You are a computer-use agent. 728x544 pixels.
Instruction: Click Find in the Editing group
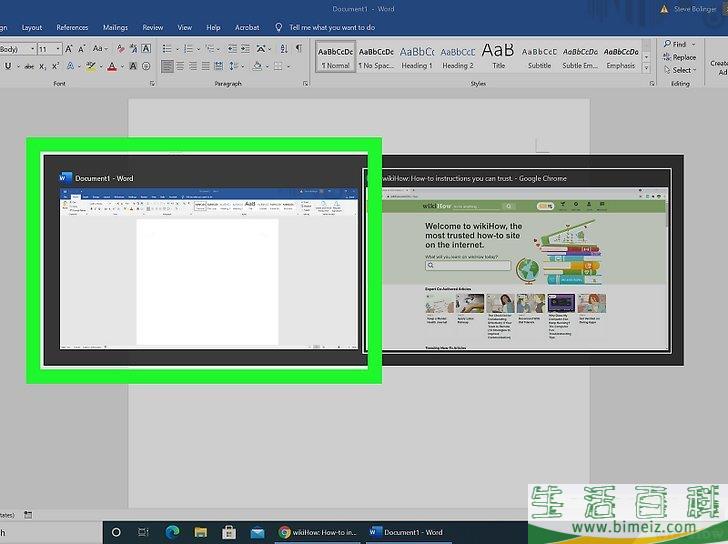pos(675,44)
